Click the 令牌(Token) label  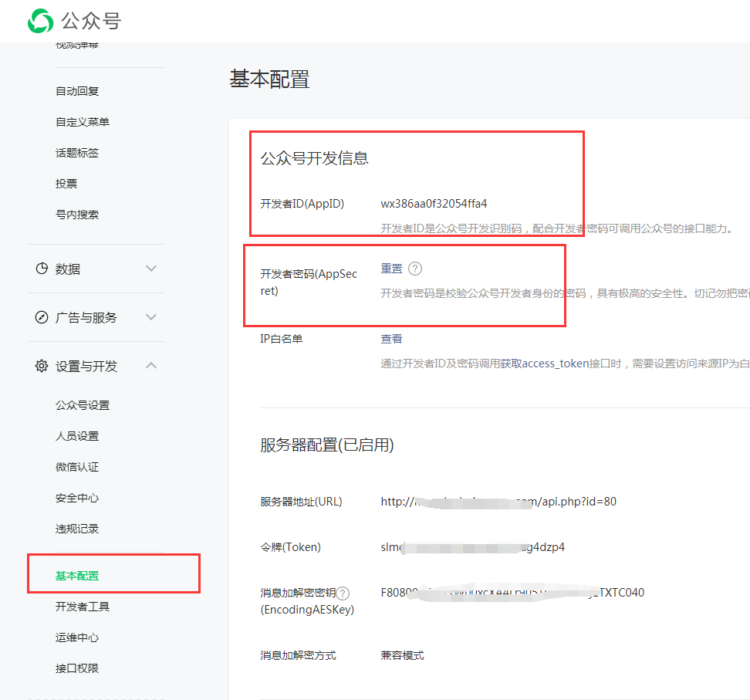point(290,547)
